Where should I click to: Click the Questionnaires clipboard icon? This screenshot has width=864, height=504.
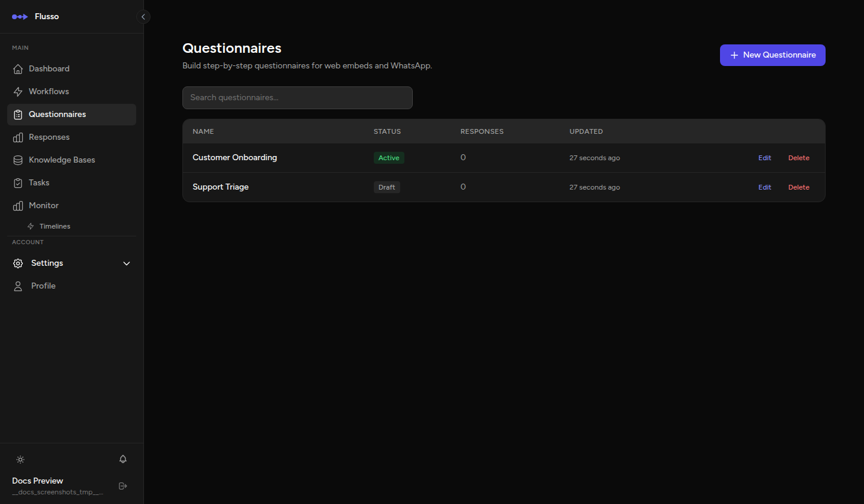[x=18, y=115]
